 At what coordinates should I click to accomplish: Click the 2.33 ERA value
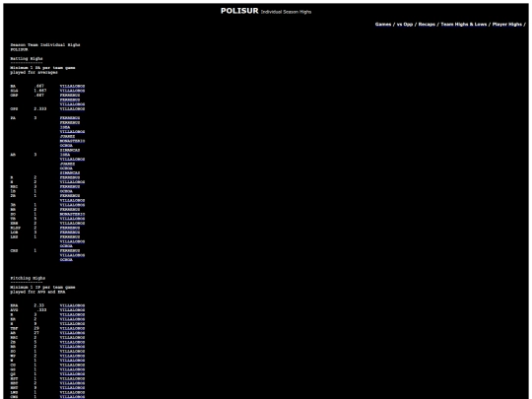pyautogui.click(x=39, y=305)
